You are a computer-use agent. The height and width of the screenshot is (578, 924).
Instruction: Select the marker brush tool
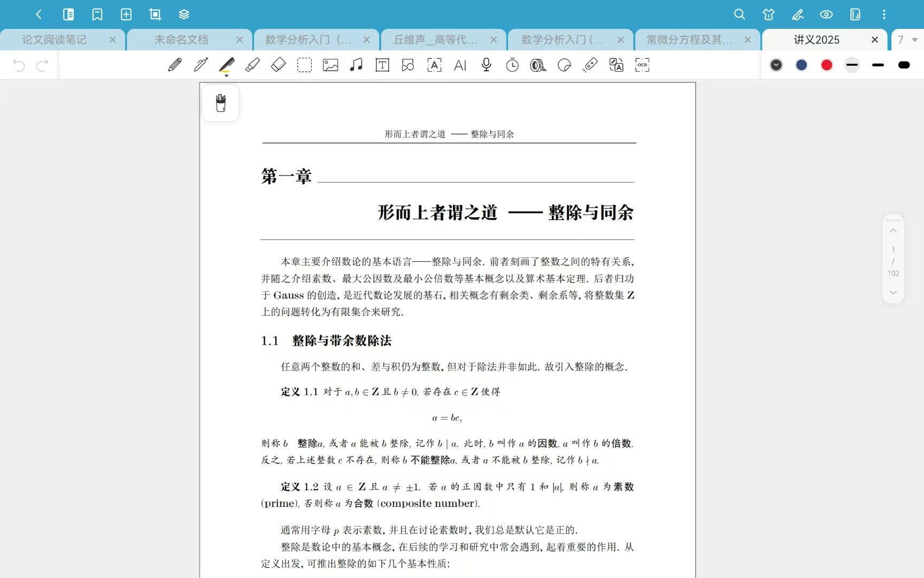pos(252,65)
